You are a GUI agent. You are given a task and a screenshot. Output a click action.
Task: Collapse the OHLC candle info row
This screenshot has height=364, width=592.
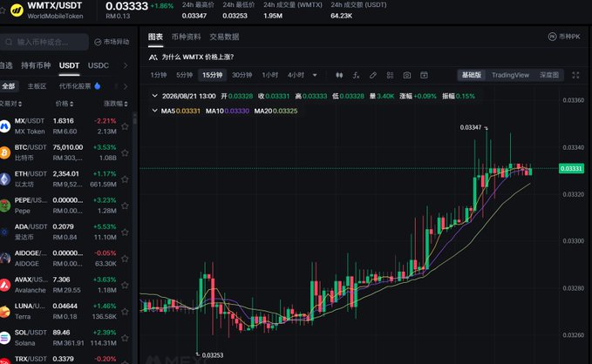pyautogui.click(x=154, y=96)
